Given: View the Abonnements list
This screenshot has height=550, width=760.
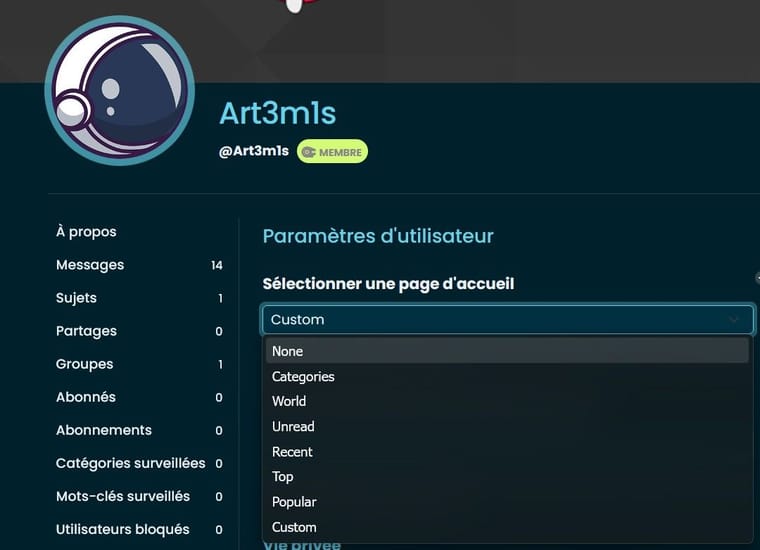Looking at the screenshot, I should click(103, 430).
